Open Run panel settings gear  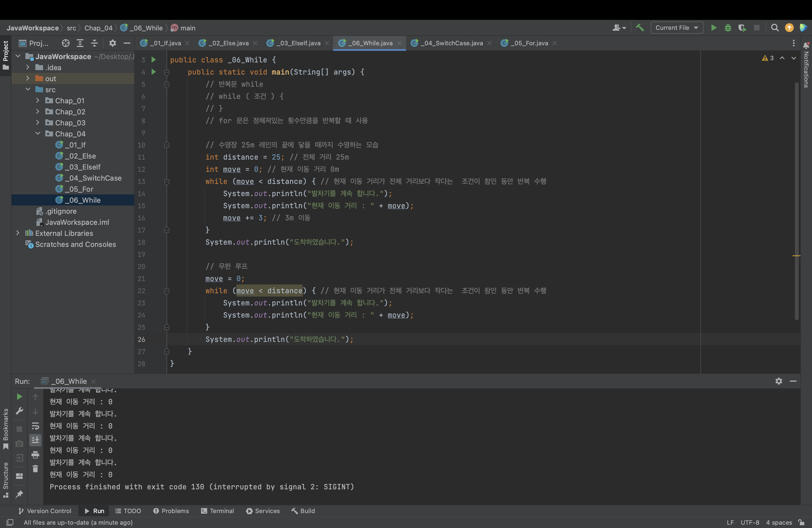coord(779,381)
